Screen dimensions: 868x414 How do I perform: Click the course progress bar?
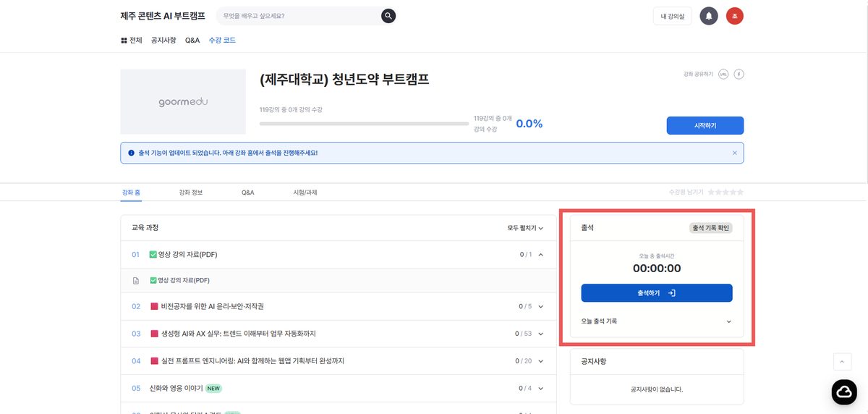(364, 124)
